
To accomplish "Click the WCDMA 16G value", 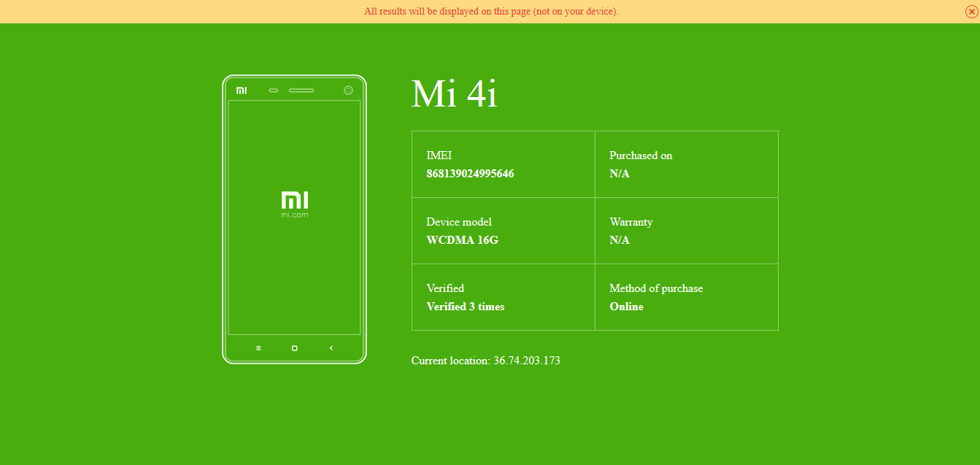I will 463,240.
